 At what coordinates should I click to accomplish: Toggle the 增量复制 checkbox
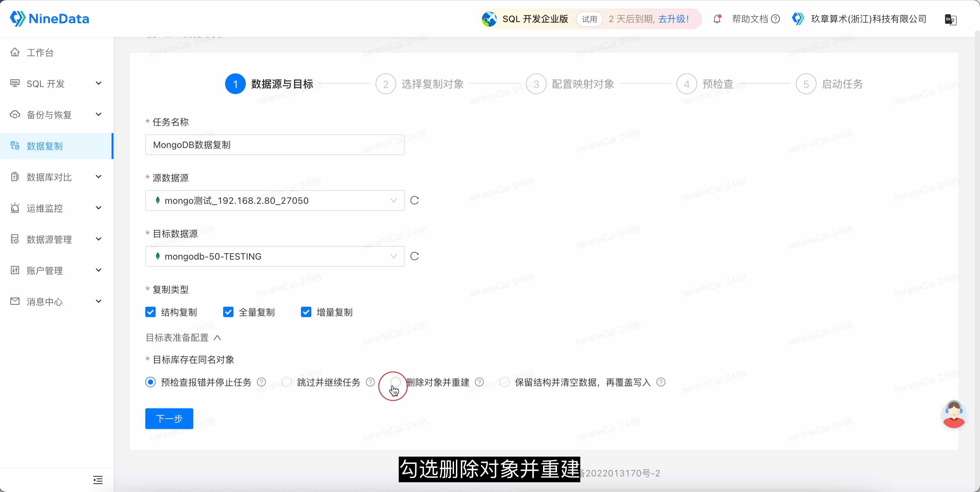(306, 312)
